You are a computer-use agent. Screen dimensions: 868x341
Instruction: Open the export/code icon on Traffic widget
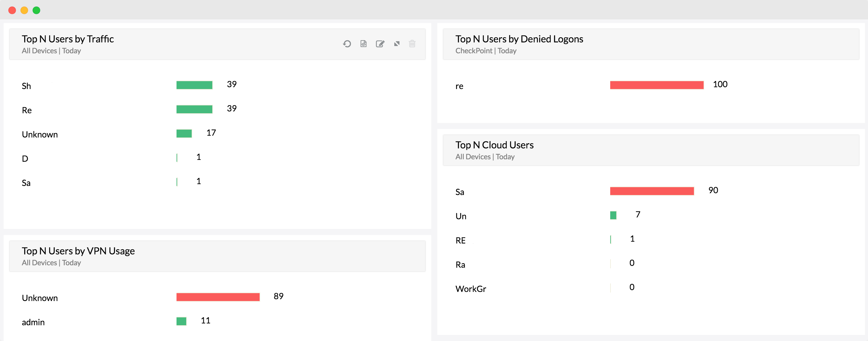pos(363,44)
